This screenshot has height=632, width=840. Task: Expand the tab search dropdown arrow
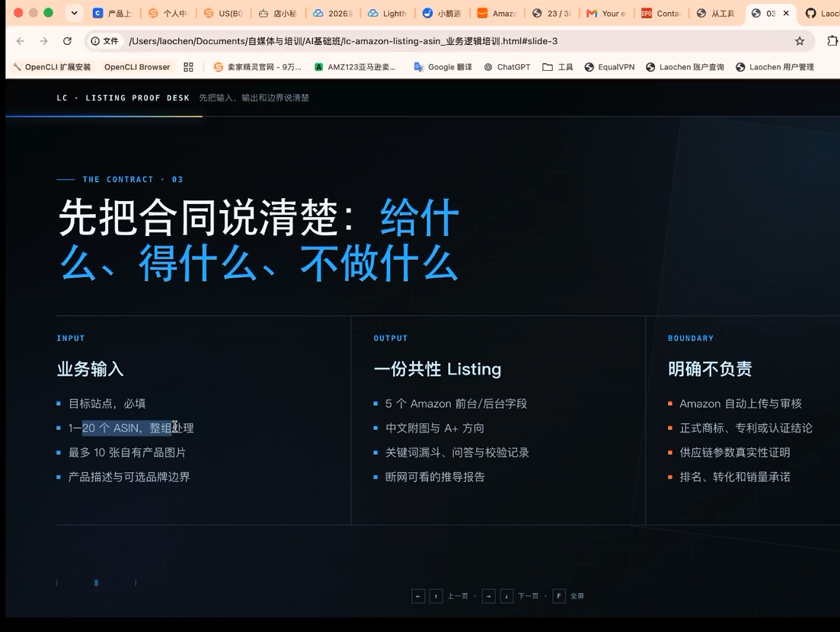(x=75, y=13)
